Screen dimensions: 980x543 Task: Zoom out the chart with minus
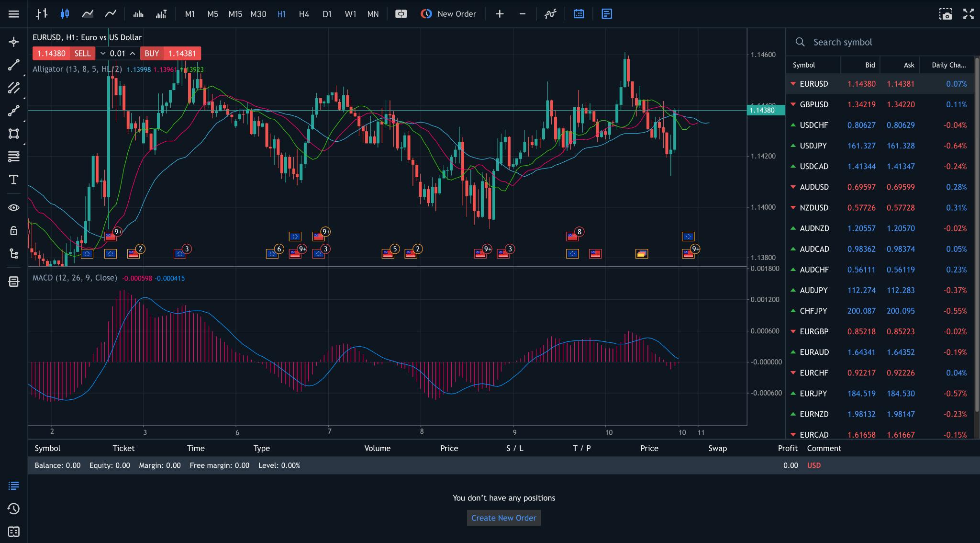point(523,14)
